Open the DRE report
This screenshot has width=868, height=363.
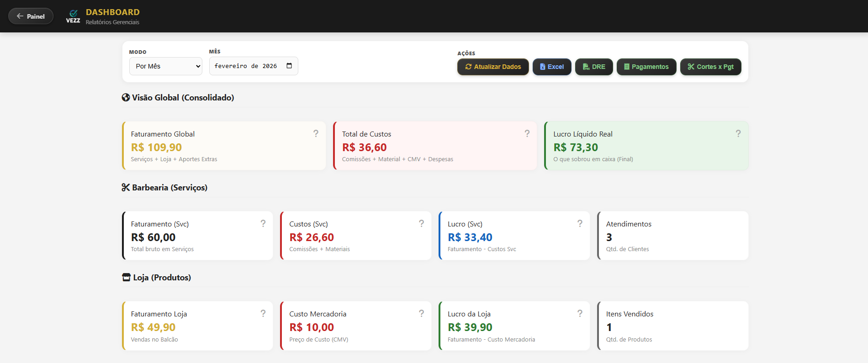coord(593,67)
